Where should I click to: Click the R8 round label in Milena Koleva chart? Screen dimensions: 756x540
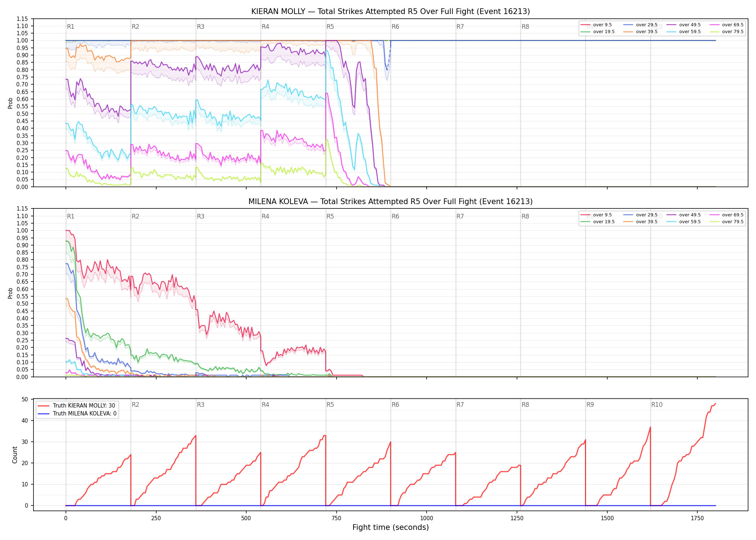click(525, 216)
